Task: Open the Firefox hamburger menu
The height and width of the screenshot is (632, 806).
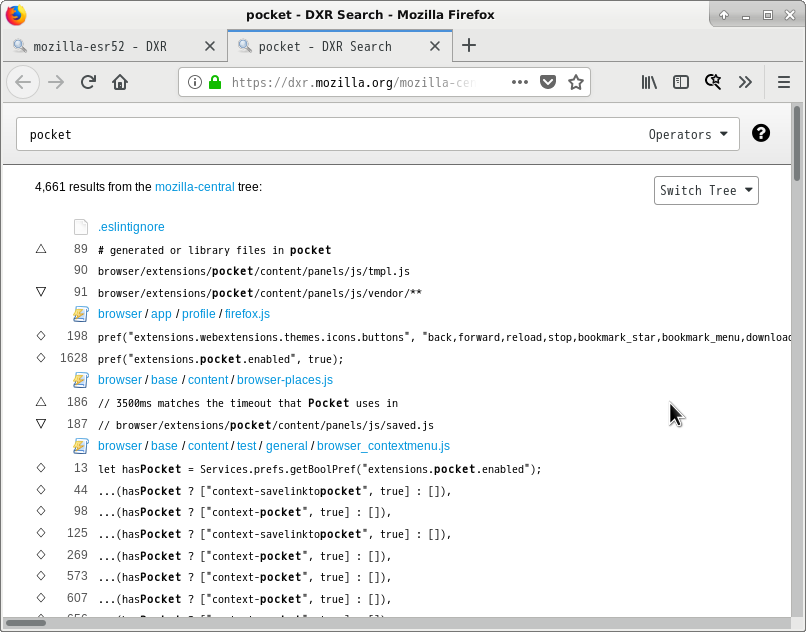Action: [783, 82]
